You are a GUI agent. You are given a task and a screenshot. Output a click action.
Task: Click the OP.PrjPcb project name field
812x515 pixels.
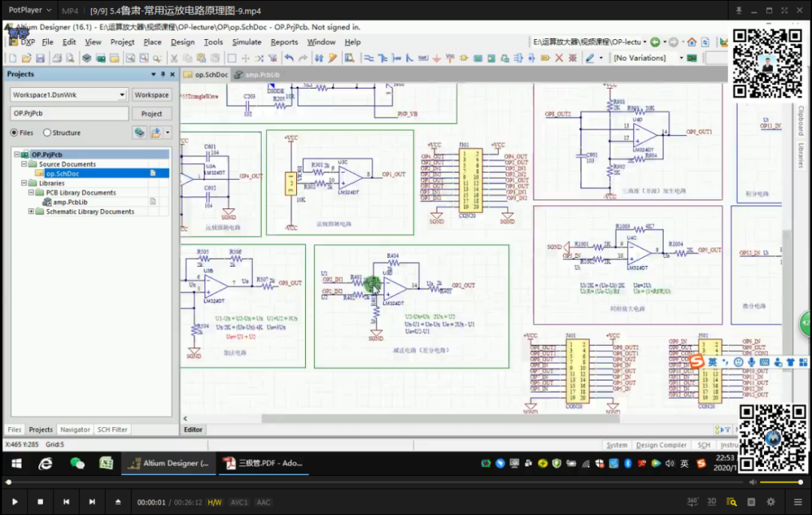[x=69, y=114]
